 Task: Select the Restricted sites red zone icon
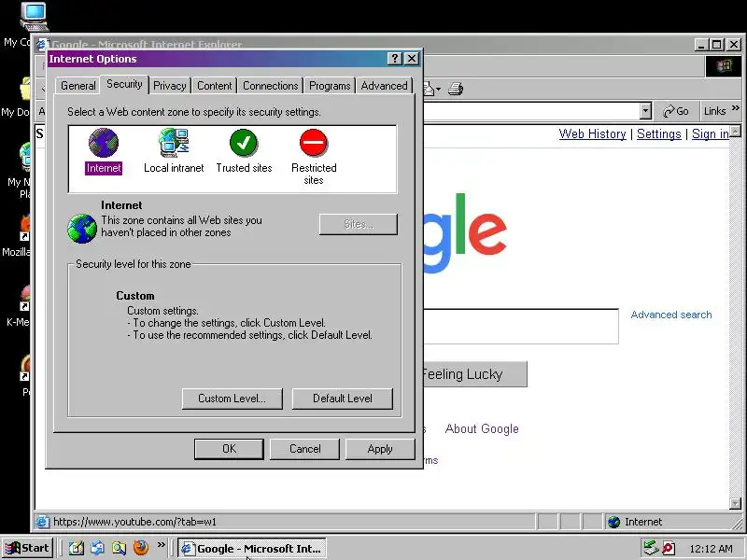314,143
